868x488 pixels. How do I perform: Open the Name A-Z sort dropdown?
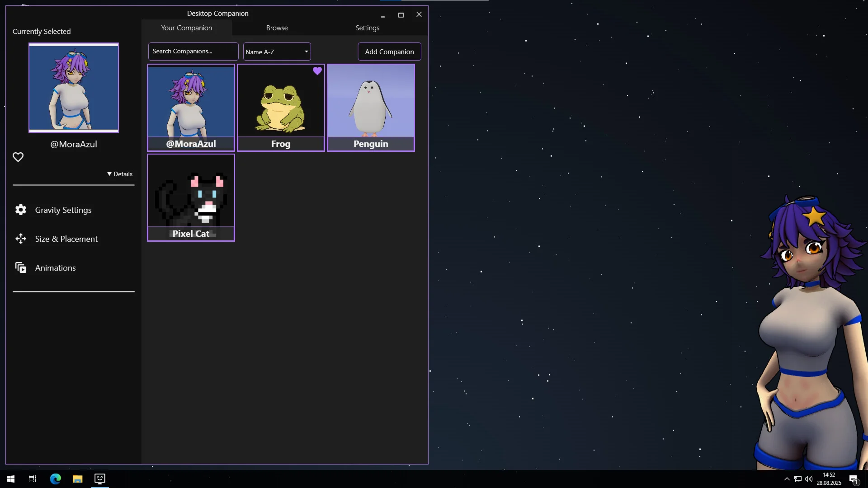tap(277, 52)
